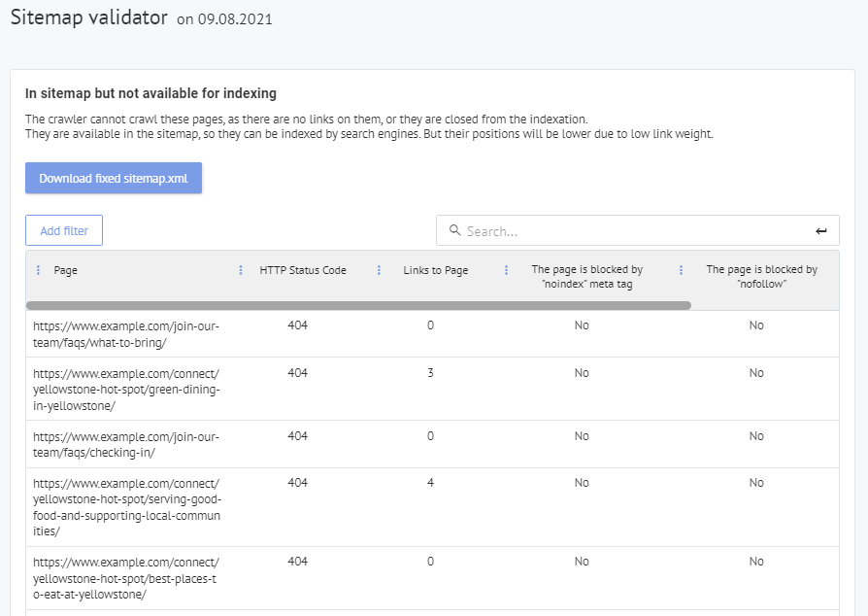Sort by the Links to Page header

click(435, 270)
